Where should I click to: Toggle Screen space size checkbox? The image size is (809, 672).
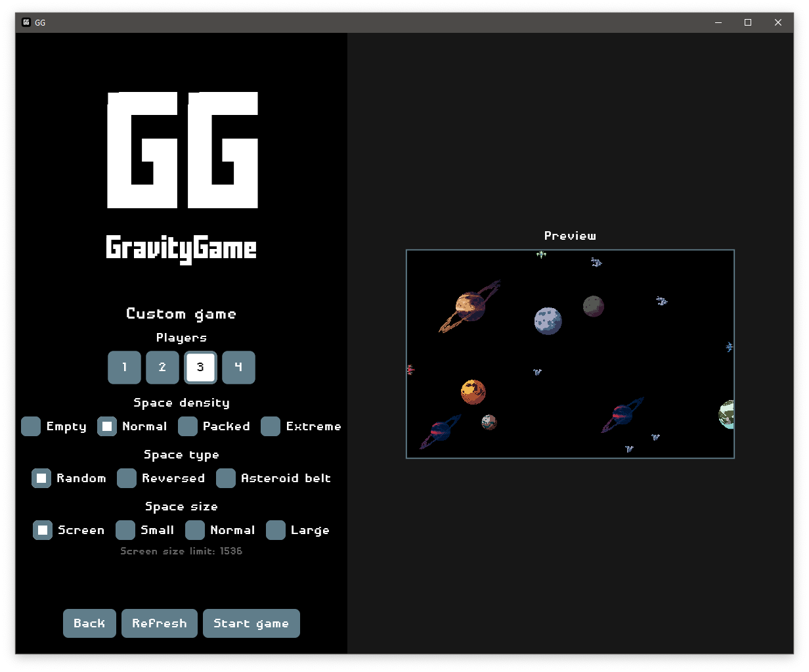[x=43, y=530]
